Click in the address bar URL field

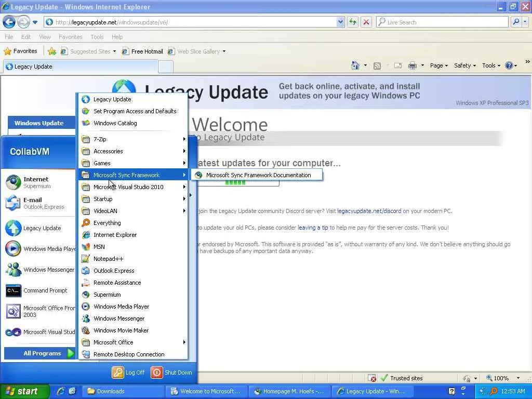[x=195, y=22]
